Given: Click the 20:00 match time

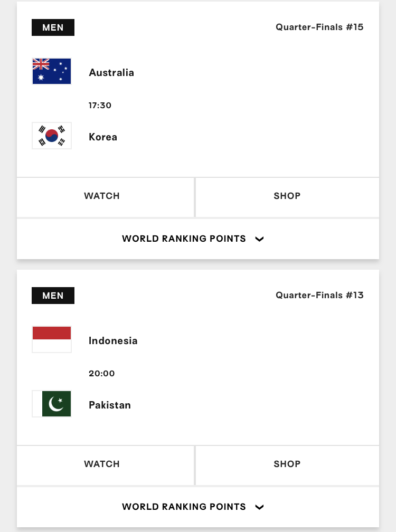Looking at the screenshot, I should tap(101, 373).
